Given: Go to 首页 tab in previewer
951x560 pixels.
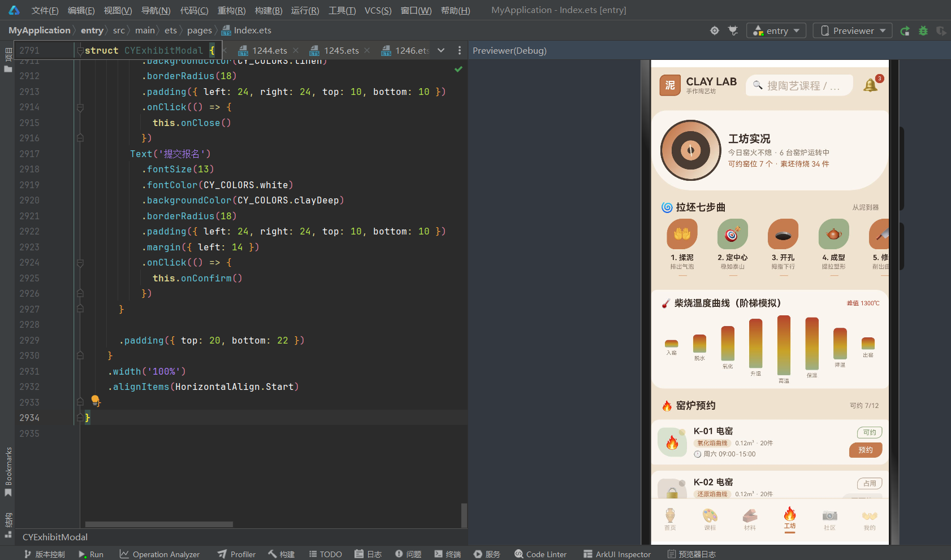Looking at the screenshot, I should [670, 519].
